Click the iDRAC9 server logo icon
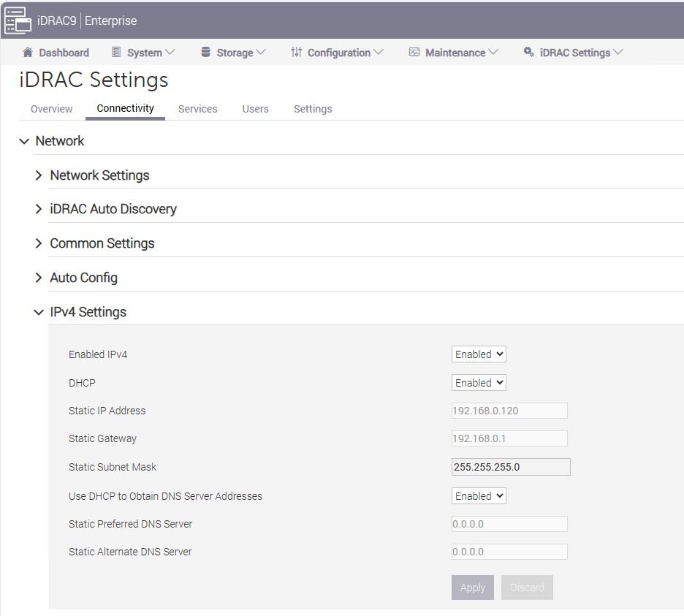This screenshot has width=684, height=616. 18,21
